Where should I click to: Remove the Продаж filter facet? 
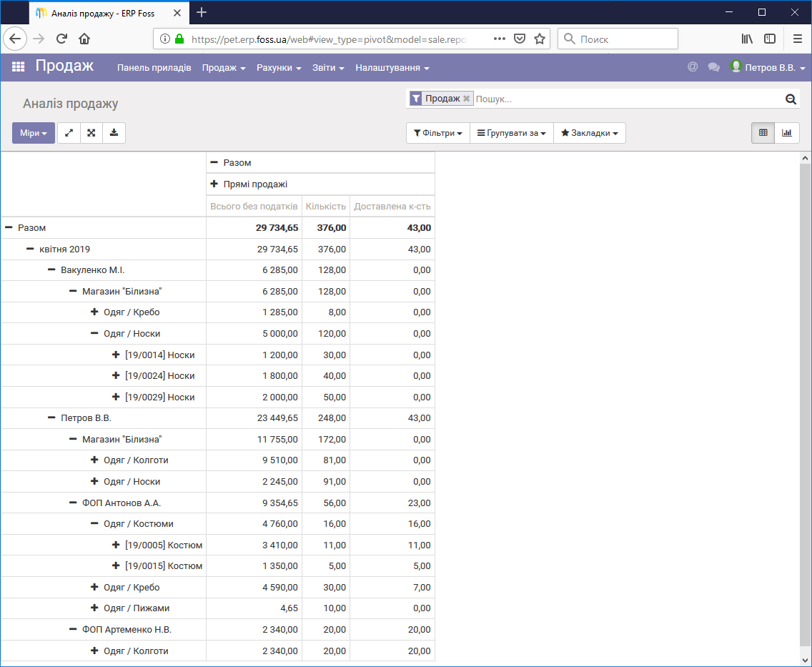pyautogui.click(x=466, y=99)
